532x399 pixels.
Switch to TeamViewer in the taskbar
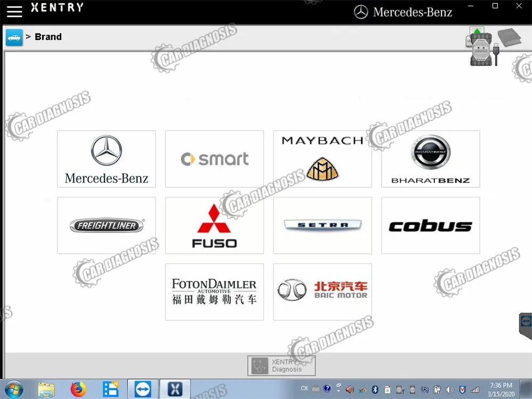pos(143,389)
